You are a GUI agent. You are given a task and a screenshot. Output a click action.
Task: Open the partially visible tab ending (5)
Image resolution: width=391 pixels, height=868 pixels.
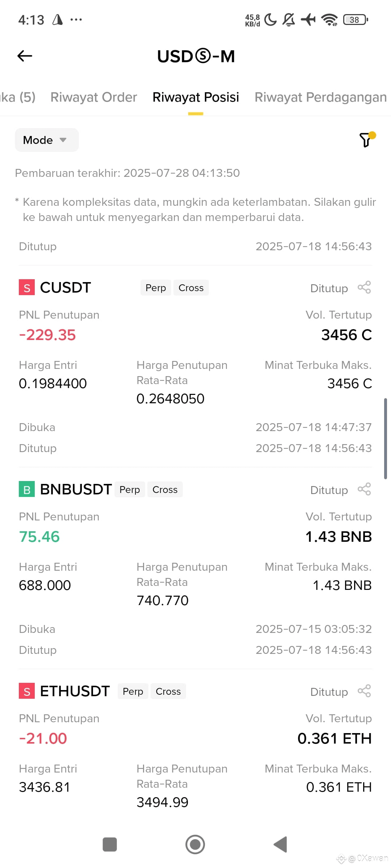[18, 97]
